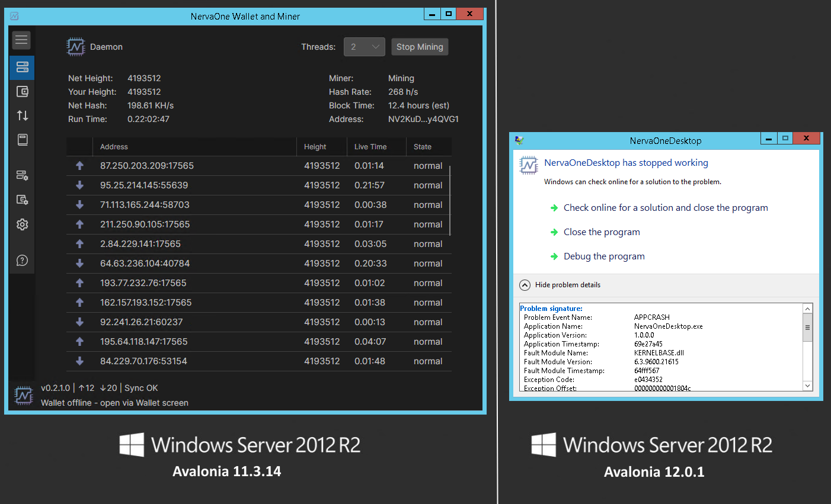Select Debug the program option
Viewport: 831px width, 504px height.
click(603, 256)
